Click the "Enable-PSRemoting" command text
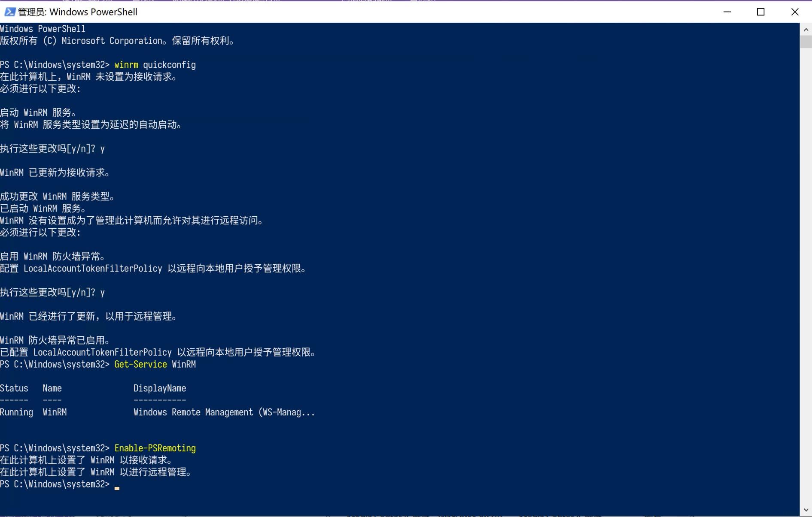The width and height of the screenshot is (812, 517). 155,448
